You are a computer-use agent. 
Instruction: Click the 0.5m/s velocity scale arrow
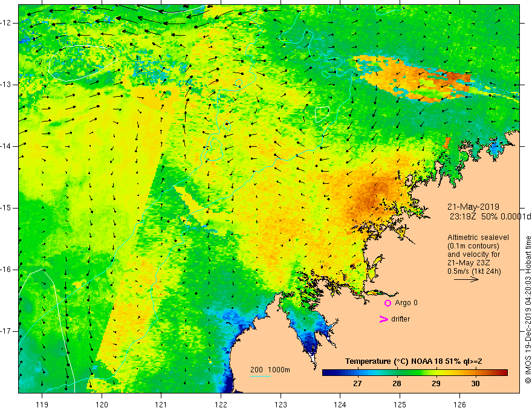tap(467, 279)
